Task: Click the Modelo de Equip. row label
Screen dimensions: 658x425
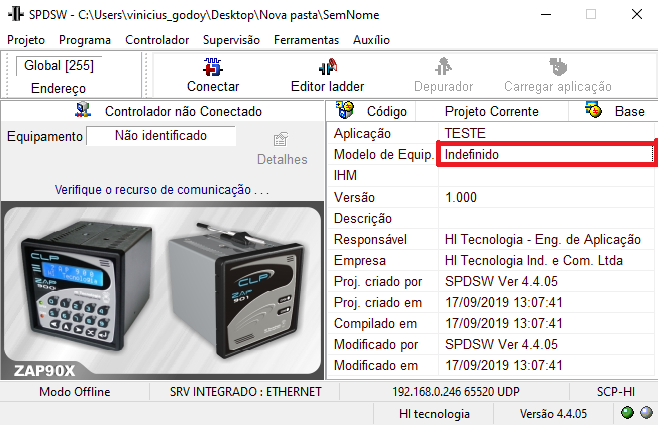Action: coord(384,154)
